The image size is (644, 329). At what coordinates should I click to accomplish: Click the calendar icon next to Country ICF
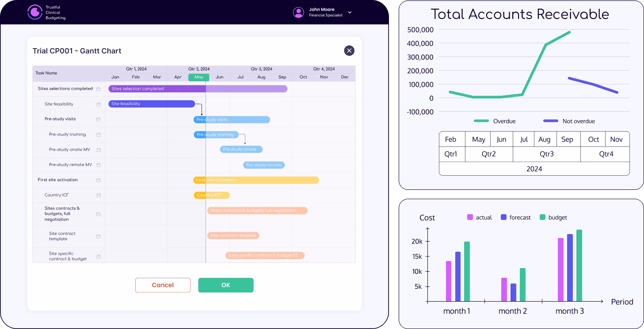coord(99,195)
